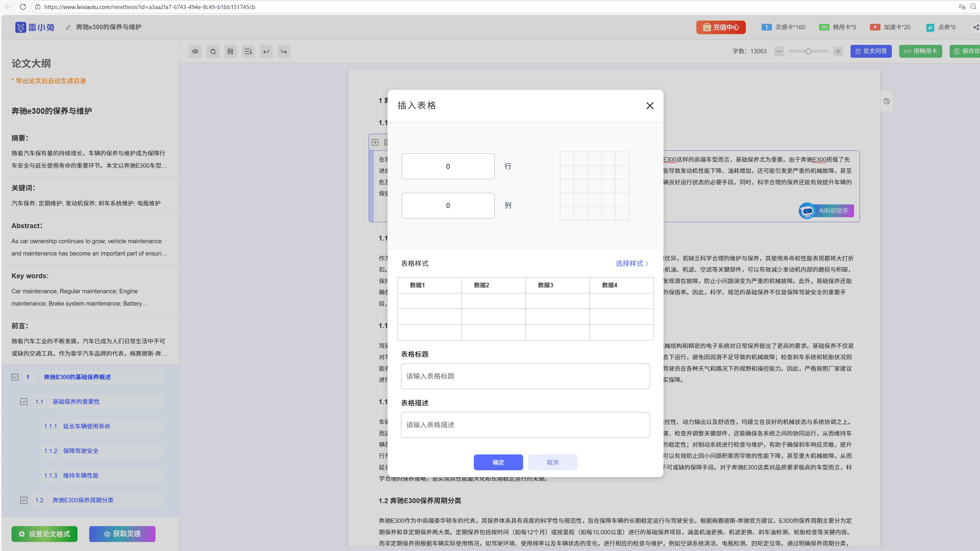Click the 取消 cancel button

[552, 462]
